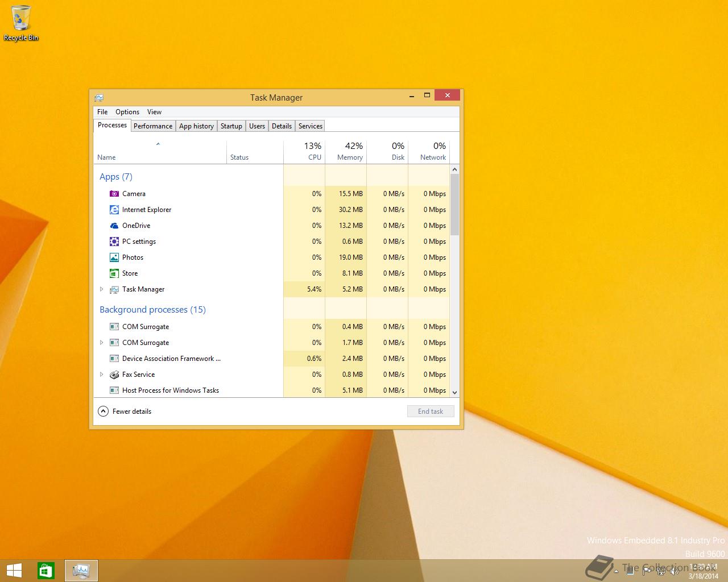Screen dimensions: 728x582
Task: Select 'Host Process for Windows Tasks' name
Action: 171,390
